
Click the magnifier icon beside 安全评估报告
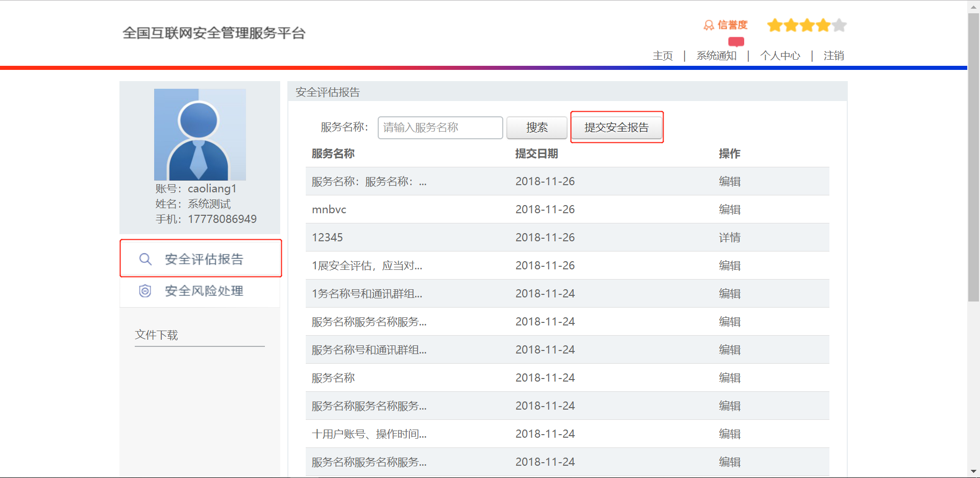(145, 259)
